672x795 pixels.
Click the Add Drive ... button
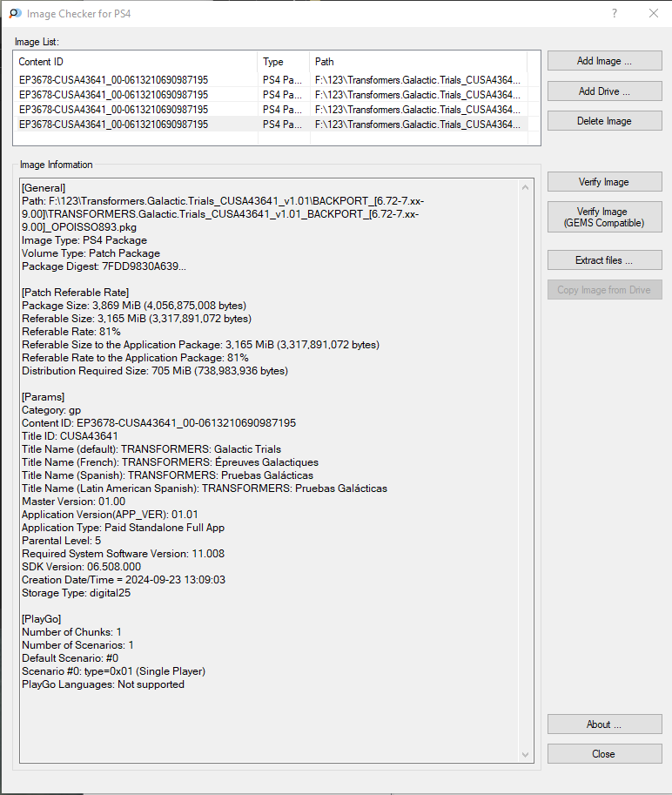605,91
